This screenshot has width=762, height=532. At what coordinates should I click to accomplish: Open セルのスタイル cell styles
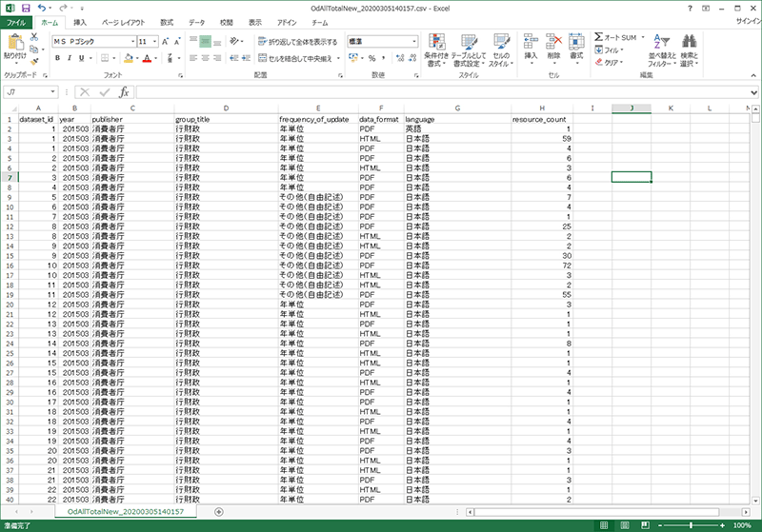pos(501,50)
